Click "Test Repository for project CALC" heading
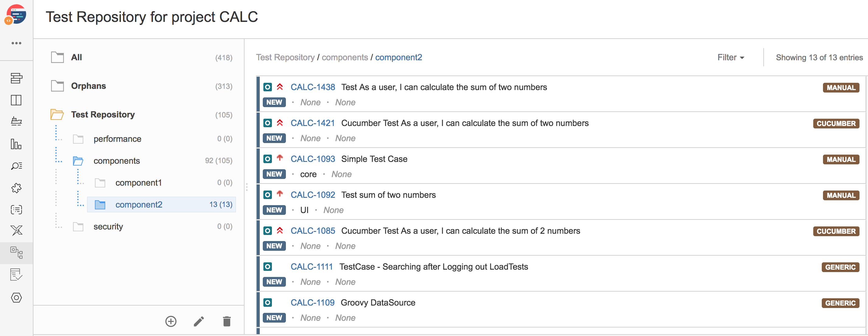Viewport: 868px width, 336px height. (x=152, y=17)
